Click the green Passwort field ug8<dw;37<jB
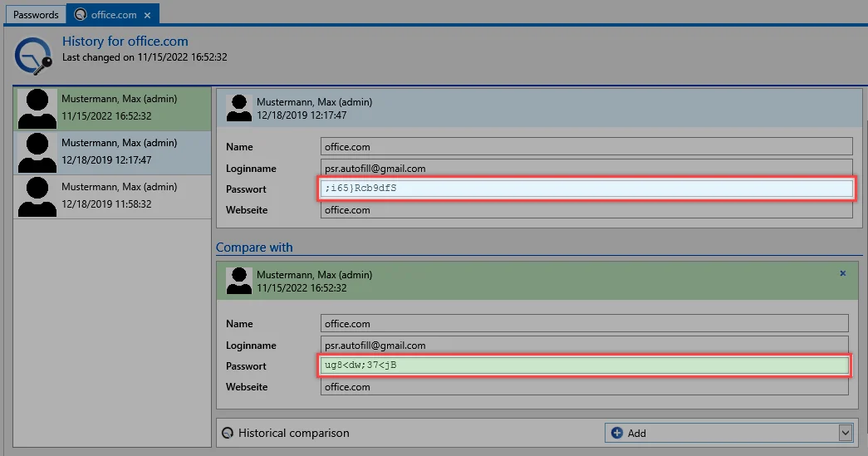Screen dimensions: 868x456 click(585, 365)
